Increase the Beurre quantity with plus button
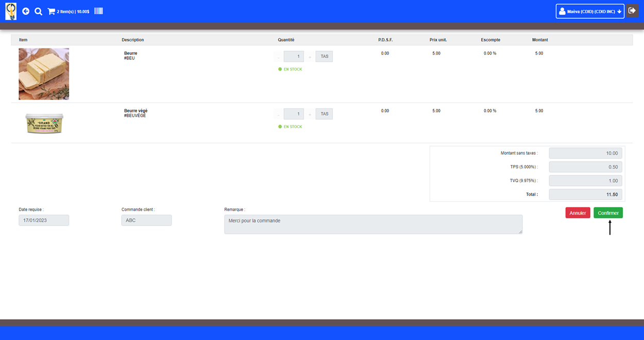This screenshot has height=340, width=644. [x=310, y=57]
